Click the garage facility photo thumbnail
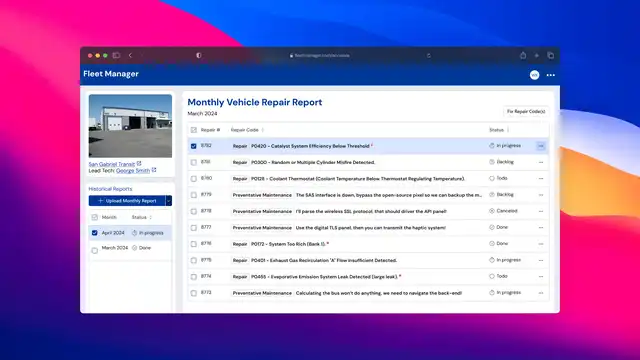Screen dimensions: 640x360 click(130, 126)
